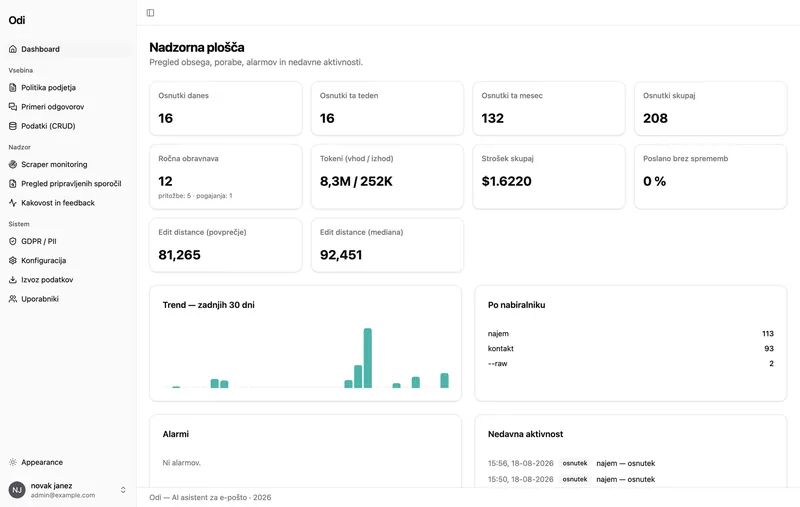This screenshot has height=507, width=800.
Task: Click the Politika podjetja document icon
Action: tap(13, 88)
